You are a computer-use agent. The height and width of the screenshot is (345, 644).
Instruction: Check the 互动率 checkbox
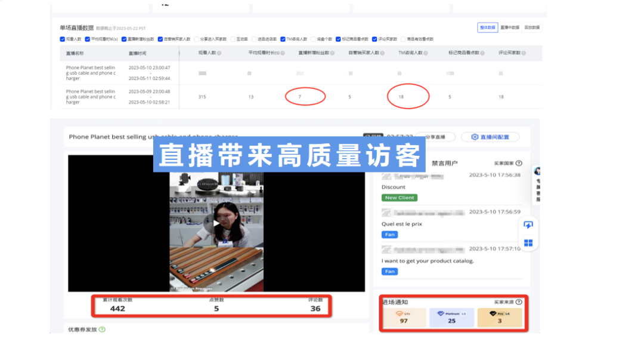(233, 39)
